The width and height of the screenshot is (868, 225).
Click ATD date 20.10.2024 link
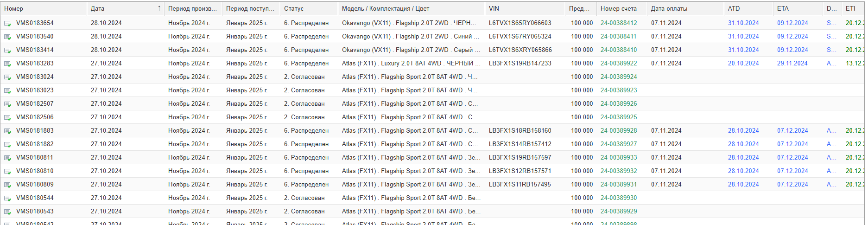pos(743,63)
